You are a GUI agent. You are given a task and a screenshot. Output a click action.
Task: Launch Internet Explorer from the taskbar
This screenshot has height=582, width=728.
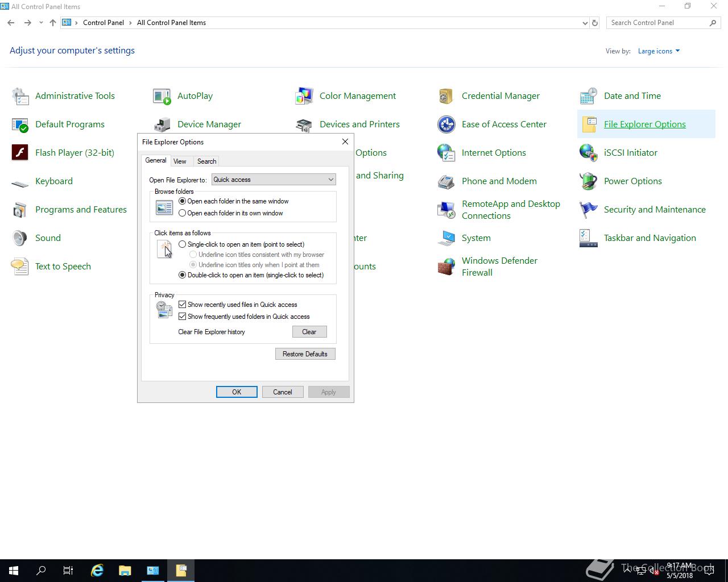[97, 571]
